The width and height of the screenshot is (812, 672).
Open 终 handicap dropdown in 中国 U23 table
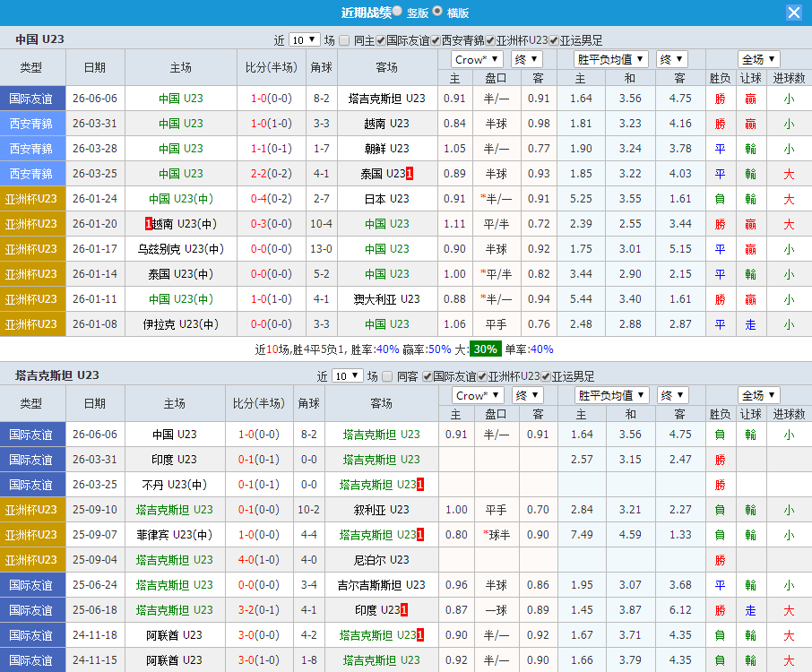527,59
